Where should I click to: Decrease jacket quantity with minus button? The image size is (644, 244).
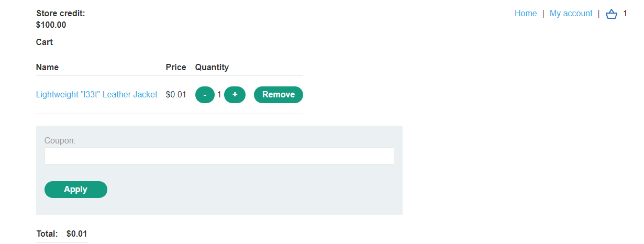[x=205, y=95]
